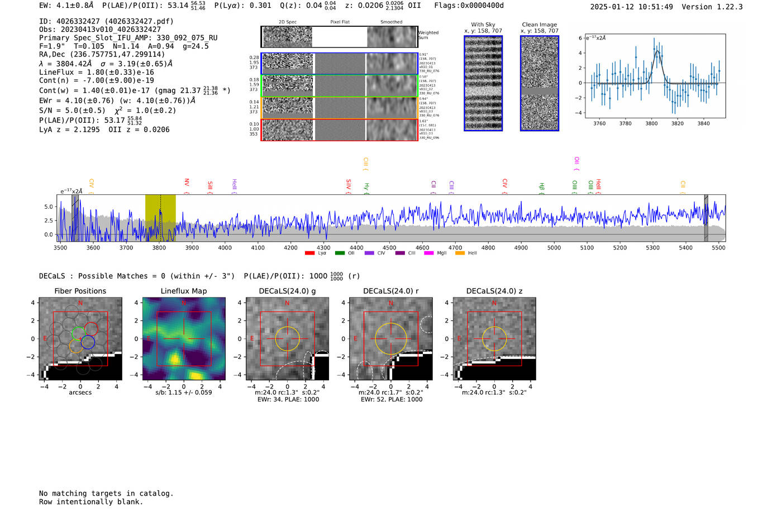
Task: Click the No matching targets in catalog text
Action: [106, 493]
